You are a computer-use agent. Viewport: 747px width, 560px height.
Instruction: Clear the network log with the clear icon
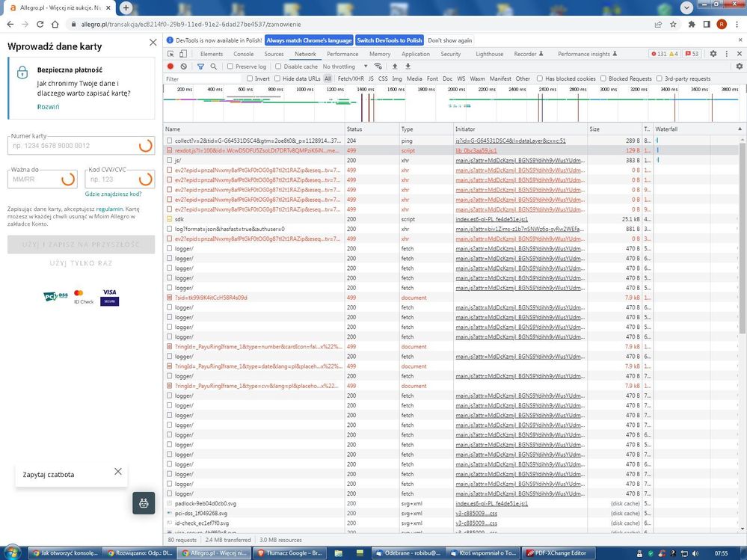coord(183,67)
